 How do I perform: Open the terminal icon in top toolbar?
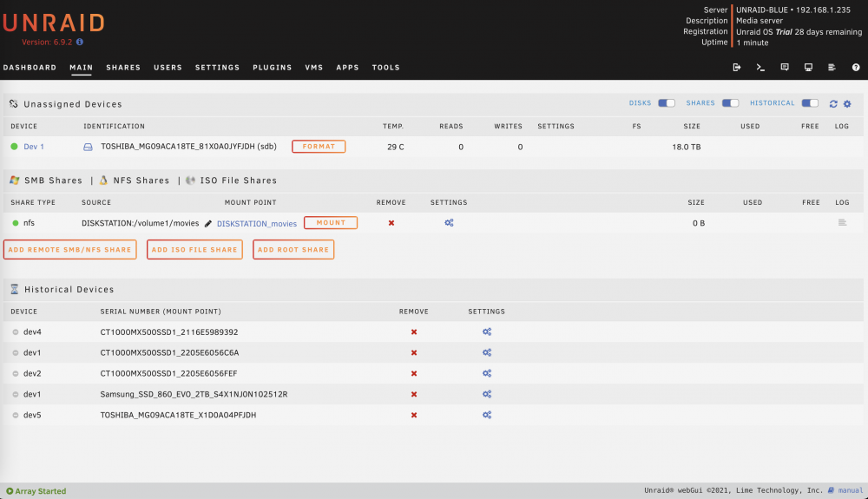760,67
